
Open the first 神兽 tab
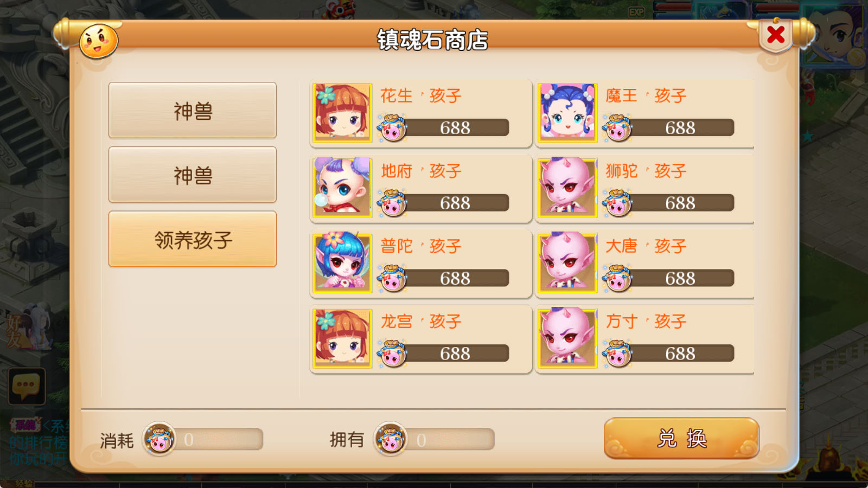point(193,110)
